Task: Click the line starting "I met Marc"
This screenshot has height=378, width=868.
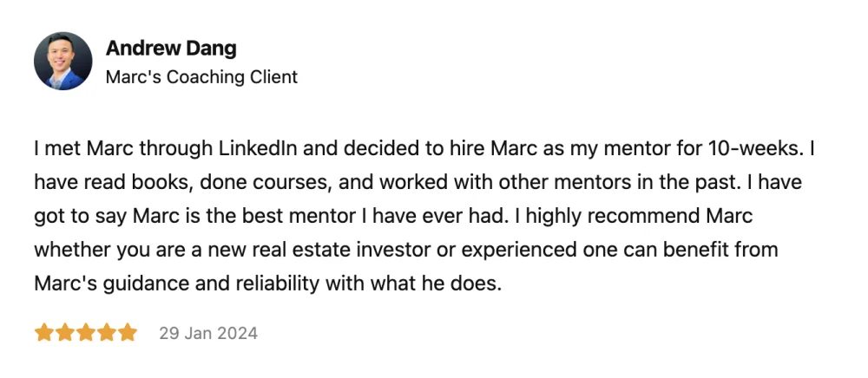Action: tap(424, 149)
